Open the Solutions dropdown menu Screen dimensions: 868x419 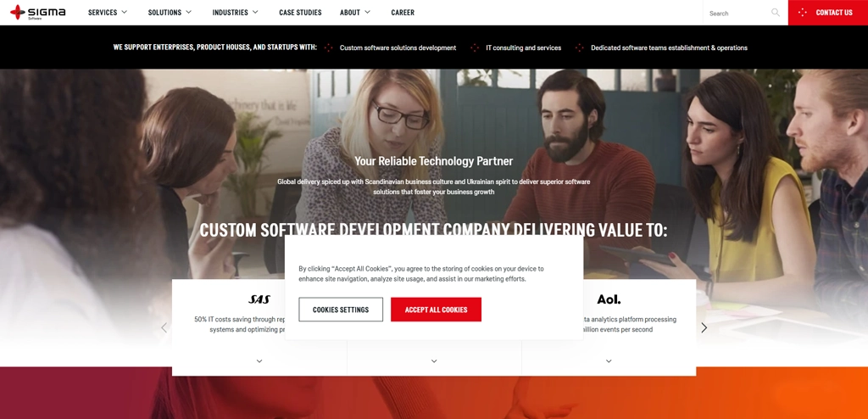[170, 12]
